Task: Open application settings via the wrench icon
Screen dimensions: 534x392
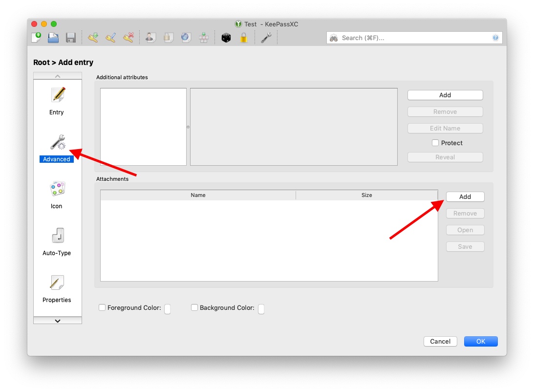Action: click(266, 37)
